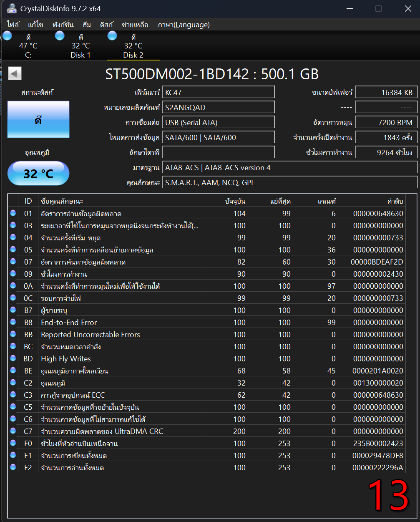Image resolution: width=420 pixels, height=522 pixels.
Task: Click the CrystalDiskInfo app icon in title bar
Action: 11,9
